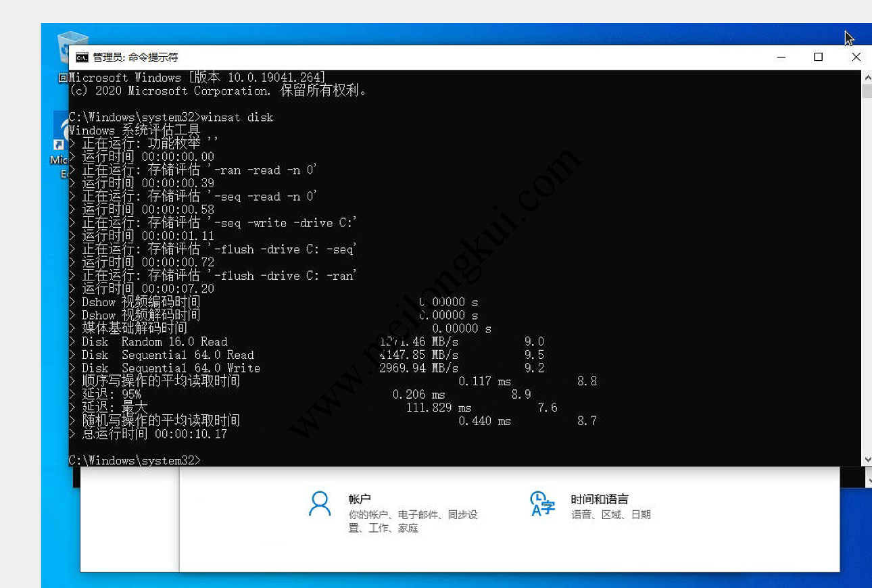Click the 0.206 ms 95% latency value

[x=418, y=395]
